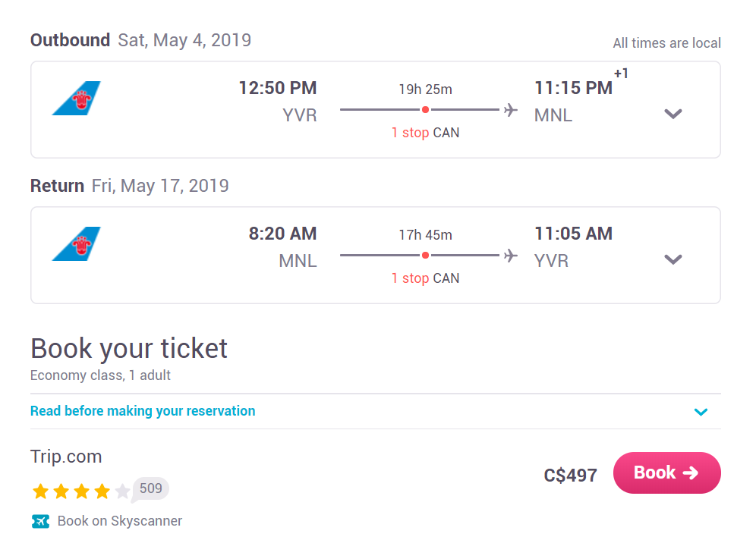
Task: Click the Skyscanner ticket icon
Action: click(40, 521)
